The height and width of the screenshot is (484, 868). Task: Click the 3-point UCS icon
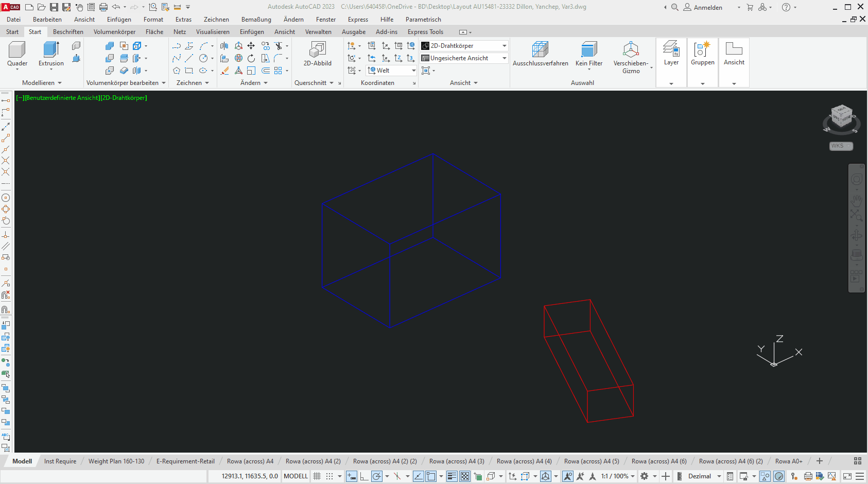pyautogui.click(x=411, y=58)
